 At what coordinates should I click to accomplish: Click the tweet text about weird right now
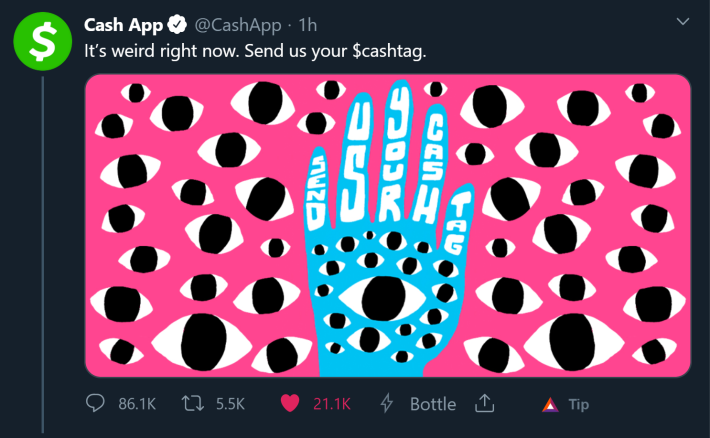[255, 51]
